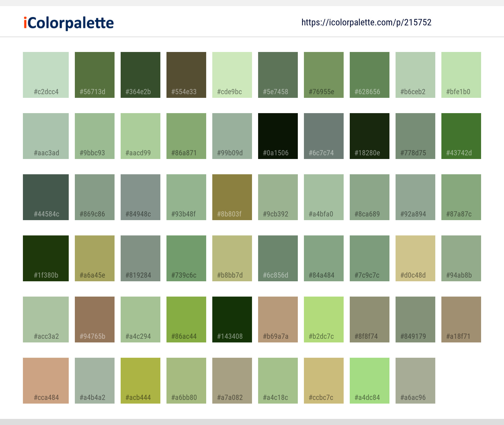The height and width of the screenshot is (425, 504).
Task: Select the #99b09d swatch
Action: click(232, 136)
